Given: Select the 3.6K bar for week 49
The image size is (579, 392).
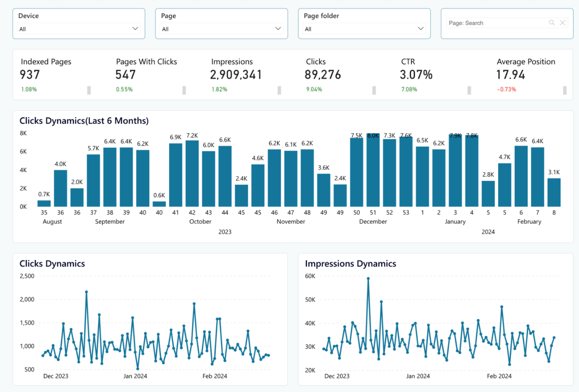Looking at the screenshot, I should coord(324,190).
